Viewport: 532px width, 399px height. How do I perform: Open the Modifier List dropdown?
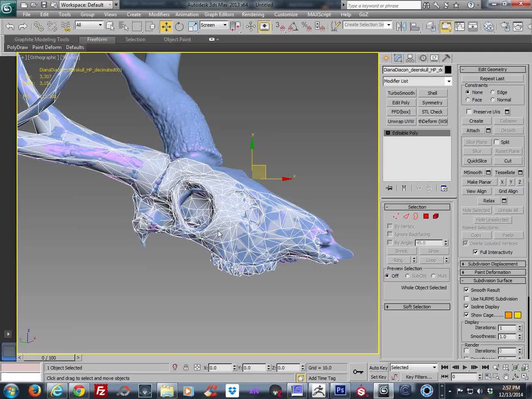pyautogui.click(x=417, y=81)
